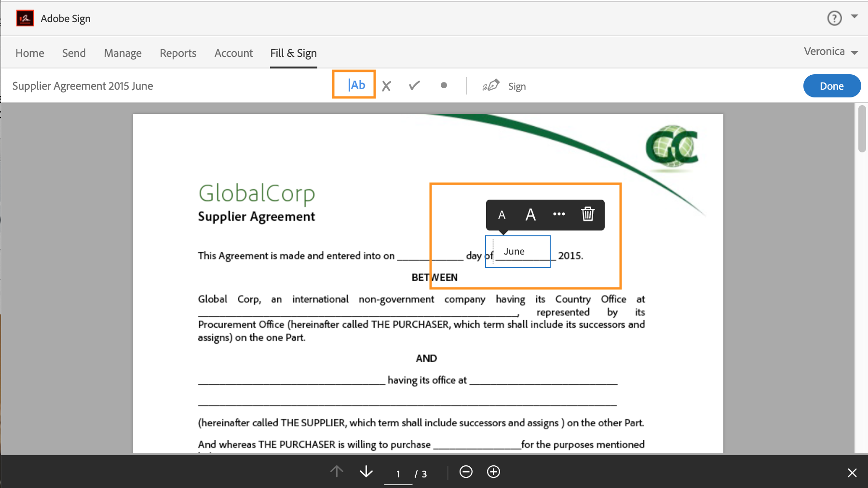Viewport: 868px width, 488px height.
Task: Increase font size with large A icon
Action: tap(530, 215)
